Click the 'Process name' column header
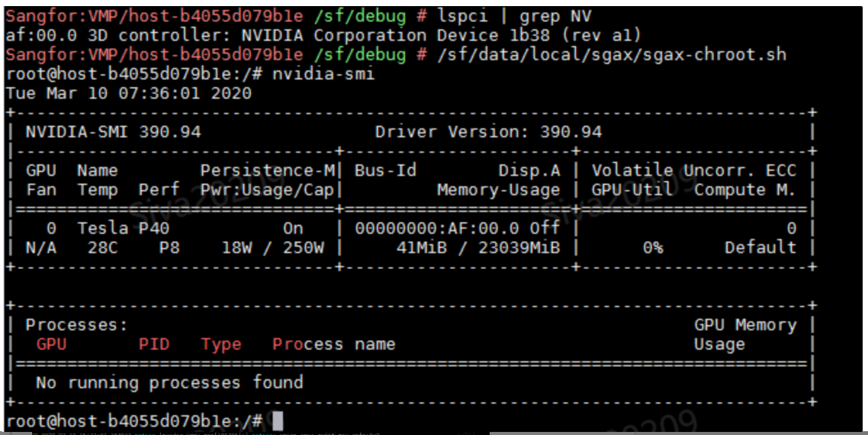 pyautogui.click(x=334, y=344)
